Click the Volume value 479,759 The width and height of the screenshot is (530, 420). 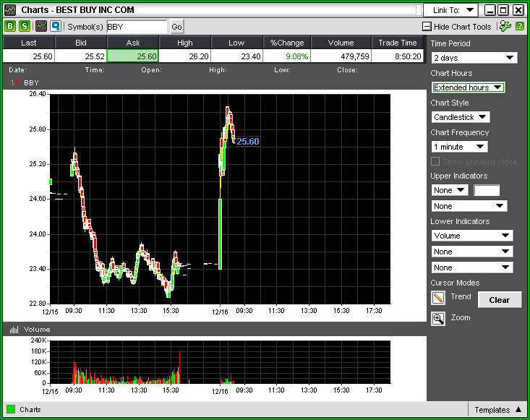[341, 56]
